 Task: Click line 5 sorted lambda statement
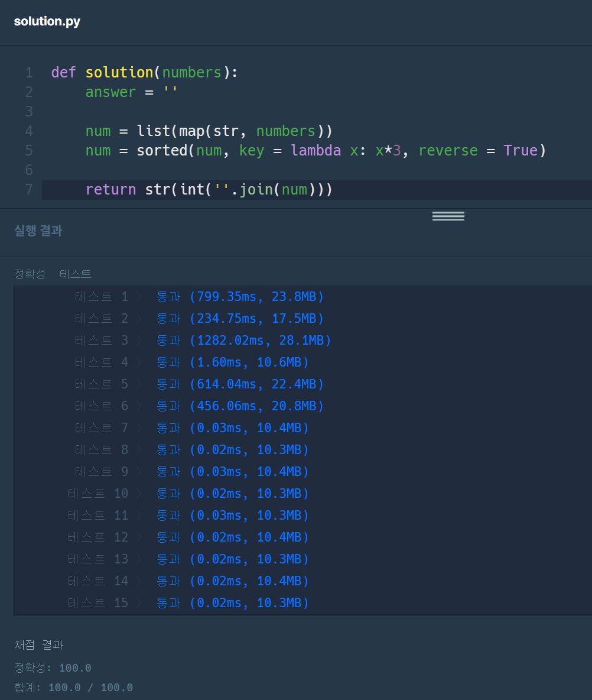click(x=315, y=150)
